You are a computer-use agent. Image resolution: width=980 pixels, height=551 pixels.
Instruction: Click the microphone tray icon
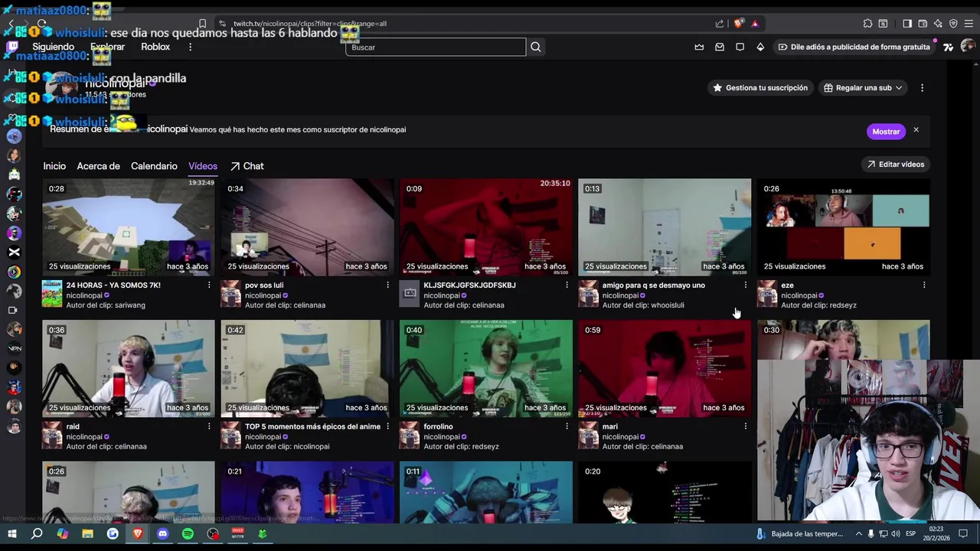[x=871, y=533]
